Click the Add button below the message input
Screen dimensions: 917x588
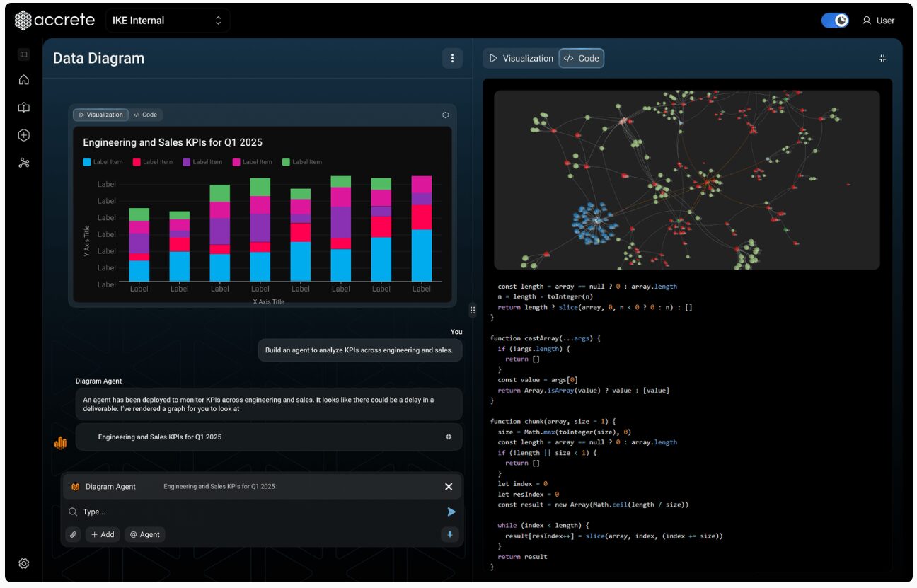click(103, 535)
